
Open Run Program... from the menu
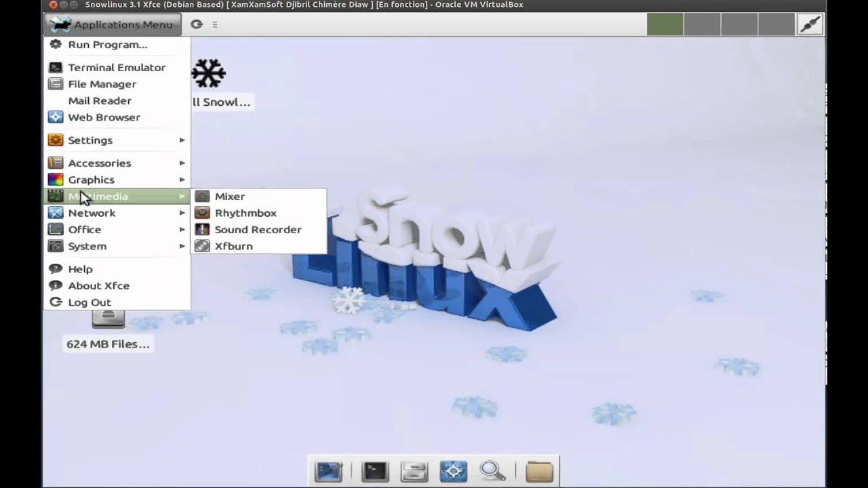[117, 45]
